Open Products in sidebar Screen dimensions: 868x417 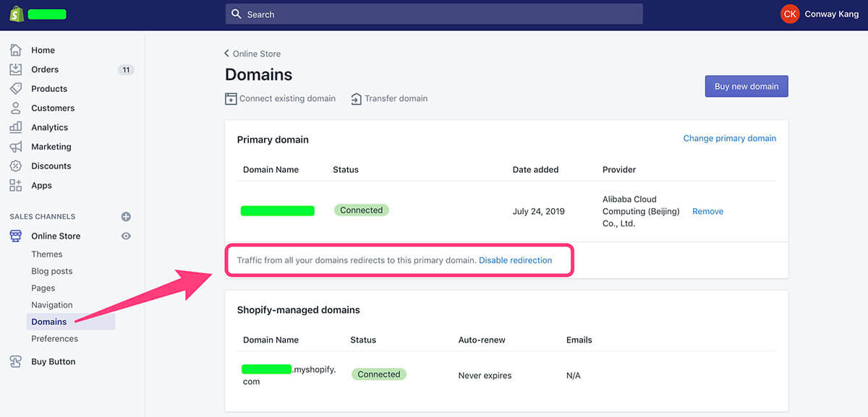coord(49,89)
